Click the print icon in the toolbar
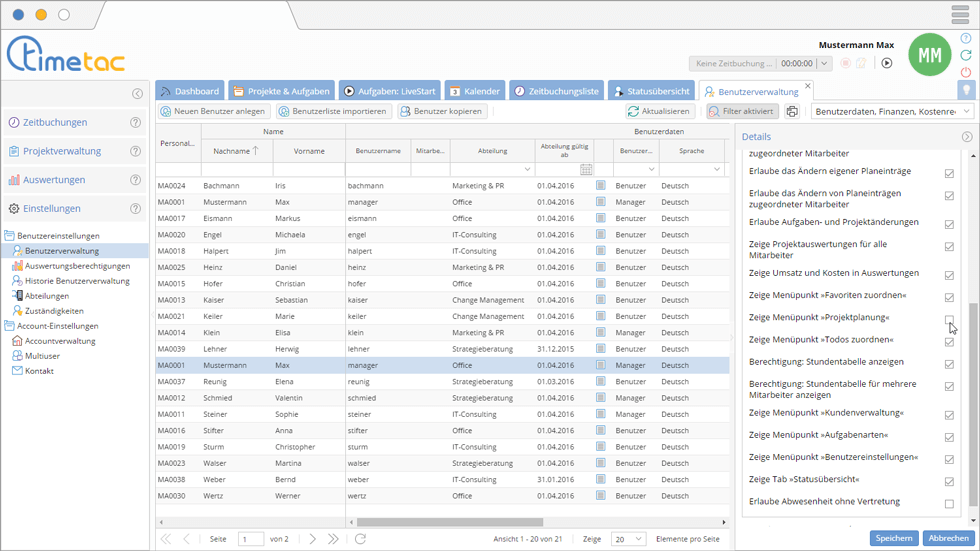The image size is (980, 551). click(792, 112)
